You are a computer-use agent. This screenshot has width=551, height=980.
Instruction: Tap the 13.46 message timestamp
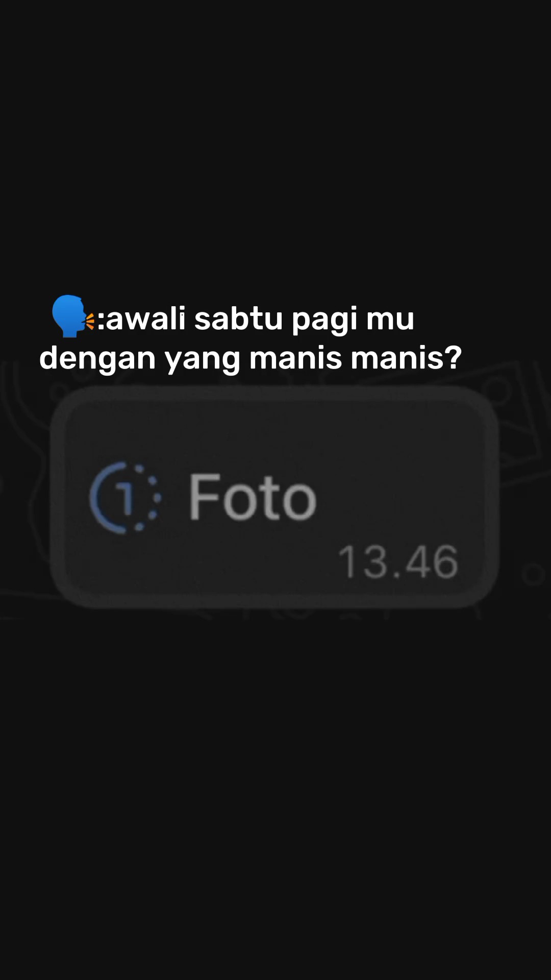[398, 562]
